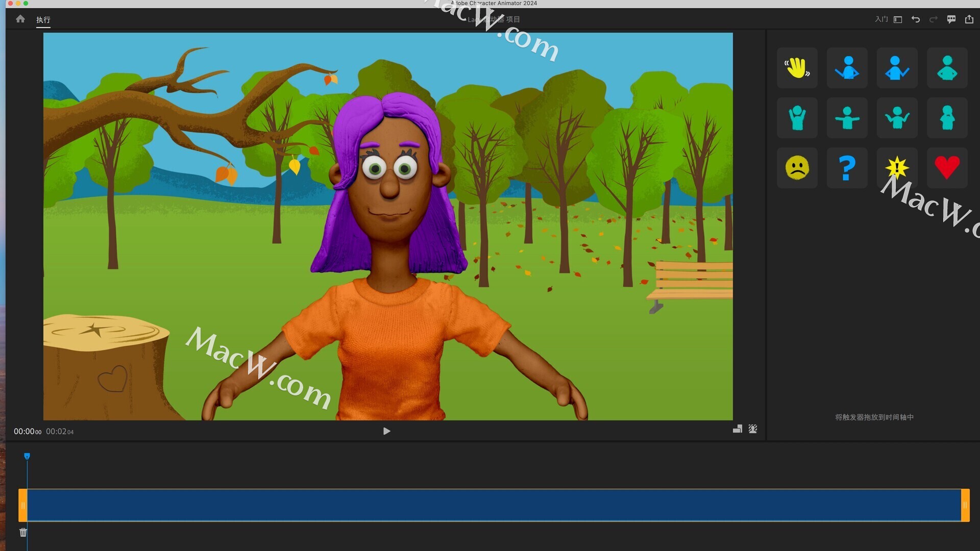
Task: Click the right orange trim handle of the clip
Action: [965, 506]
